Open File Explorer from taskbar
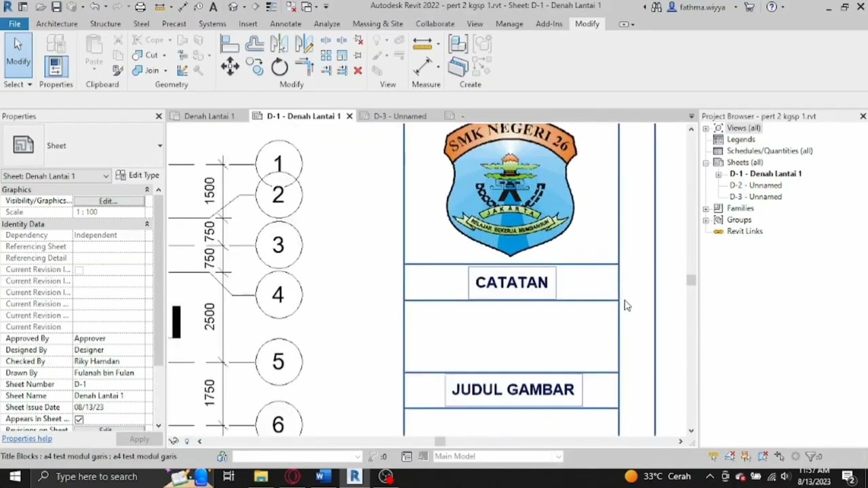 pyautogui.click(x=261, y=476)
